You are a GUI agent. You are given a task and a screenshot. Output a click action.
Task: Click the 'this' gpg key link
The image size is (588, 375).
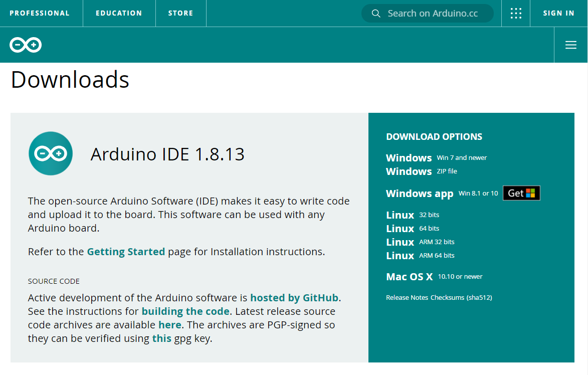161,338
